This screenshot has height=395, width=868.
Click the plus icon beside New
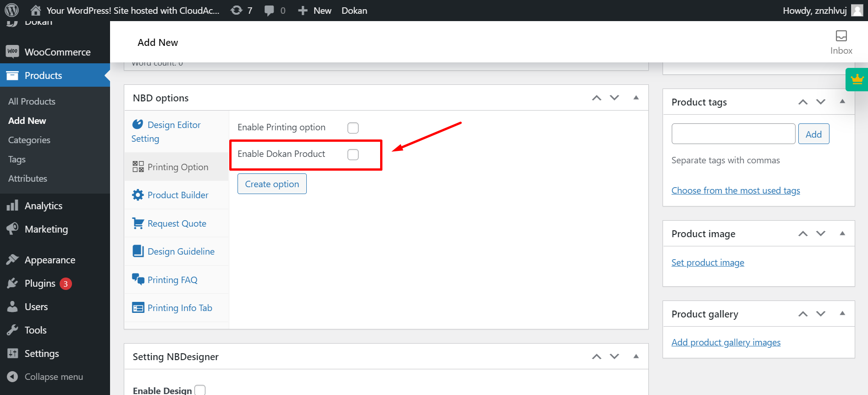coord(303,11)
